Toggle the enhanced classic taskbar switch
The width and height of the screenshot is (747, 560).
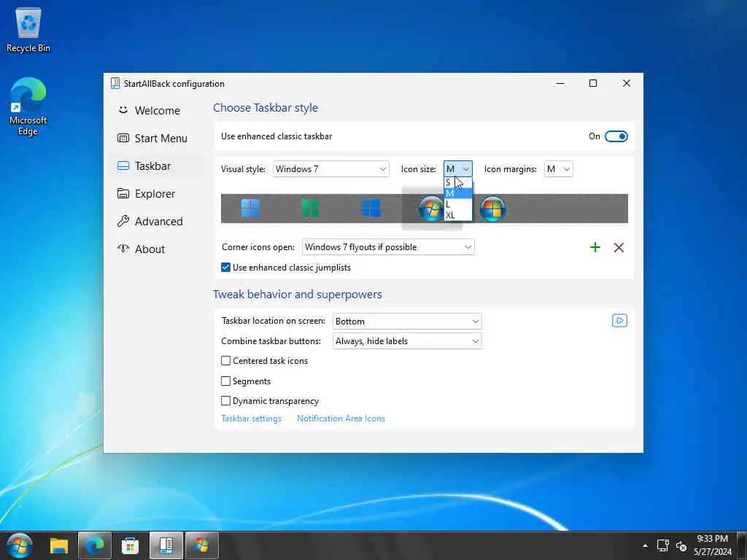[x=616, y=136]
